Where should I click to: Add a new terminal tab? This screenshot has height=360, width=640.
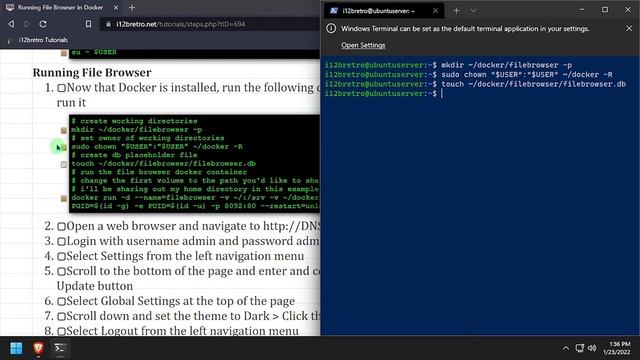456,11
